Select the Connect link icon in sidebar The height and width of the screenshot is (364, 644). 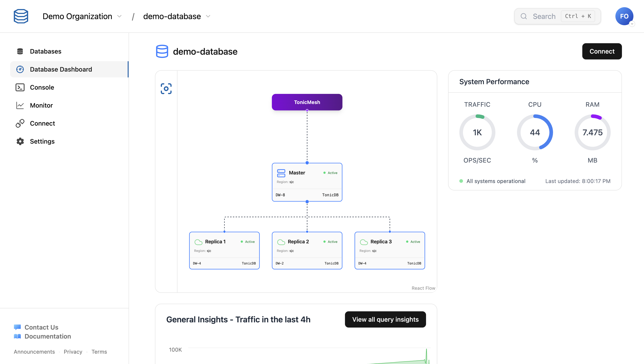coord(20,123)
